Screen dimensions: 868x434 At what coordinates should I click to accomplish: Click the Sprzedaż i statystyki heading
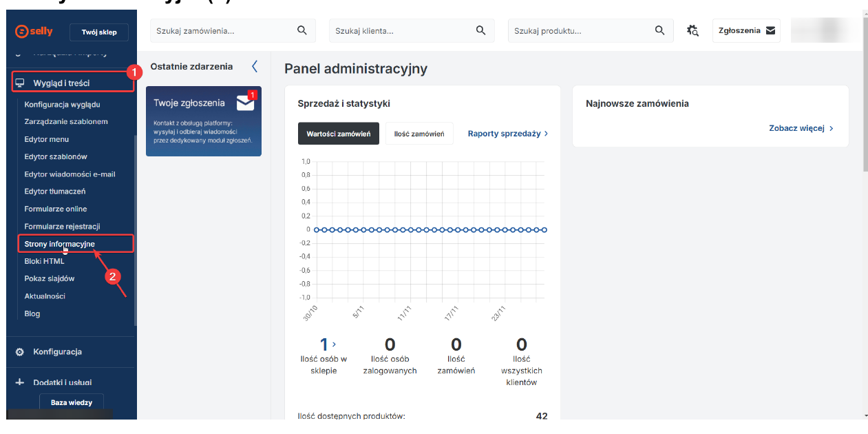pyautogui.click(x=344, y=103)
